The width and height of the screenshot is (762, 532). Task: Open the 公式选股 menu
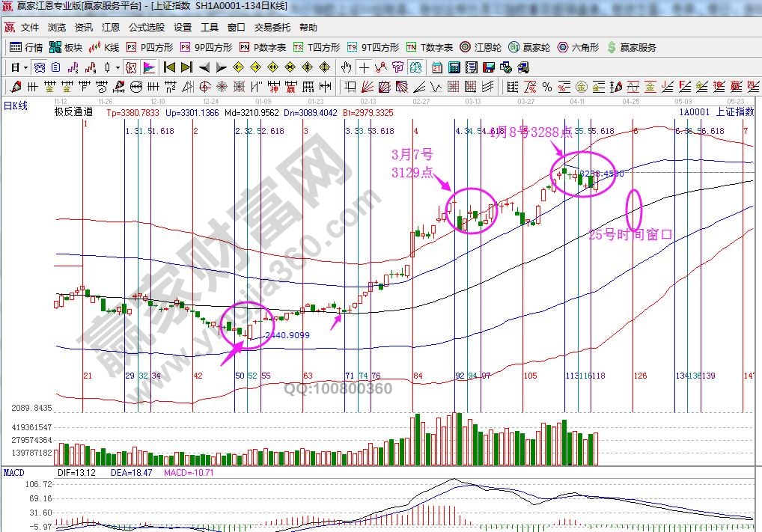[x=146, y=28]
